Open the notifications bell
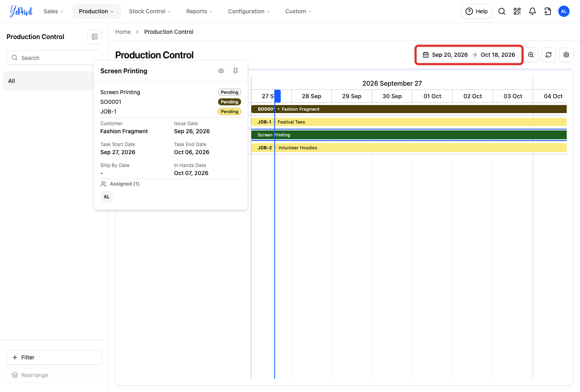580x392 pixels. [532, 11]
